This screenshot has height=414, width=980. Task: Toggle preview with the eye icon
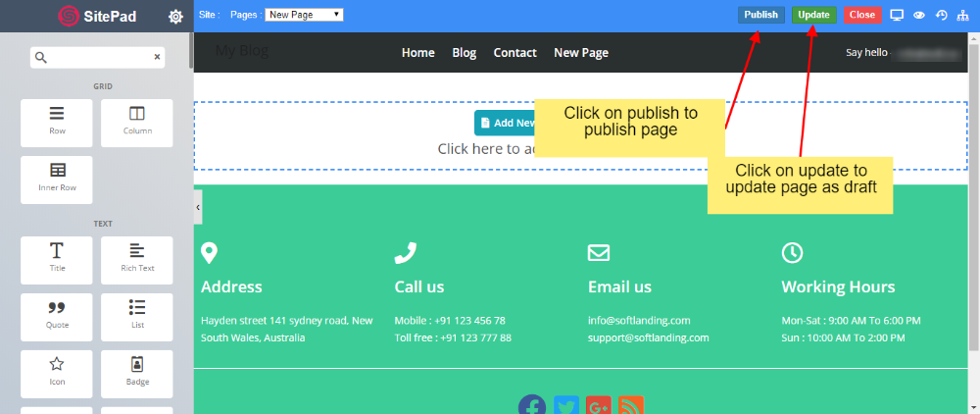(919, 15)
